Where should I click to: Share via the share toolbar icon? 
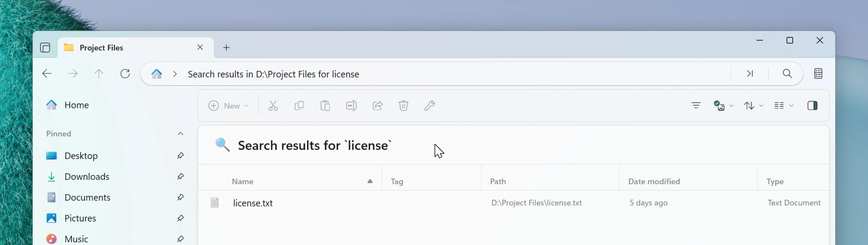pyautogui.click(x=377, y=105)
